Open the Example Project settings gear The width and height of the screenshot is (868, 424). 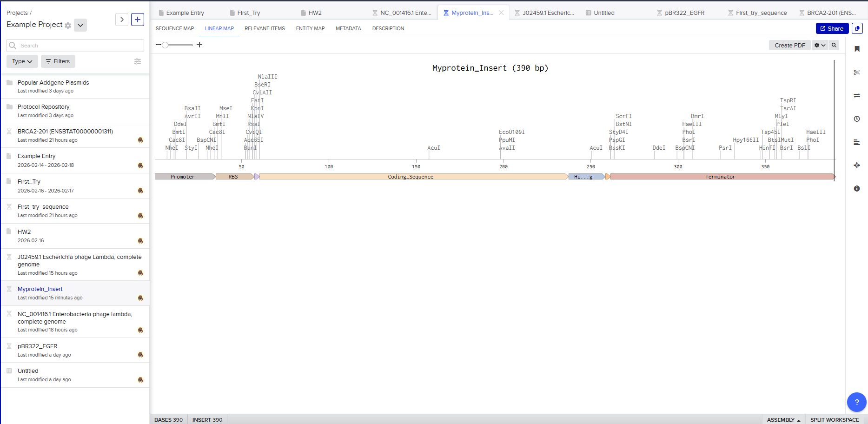[68, 26]
